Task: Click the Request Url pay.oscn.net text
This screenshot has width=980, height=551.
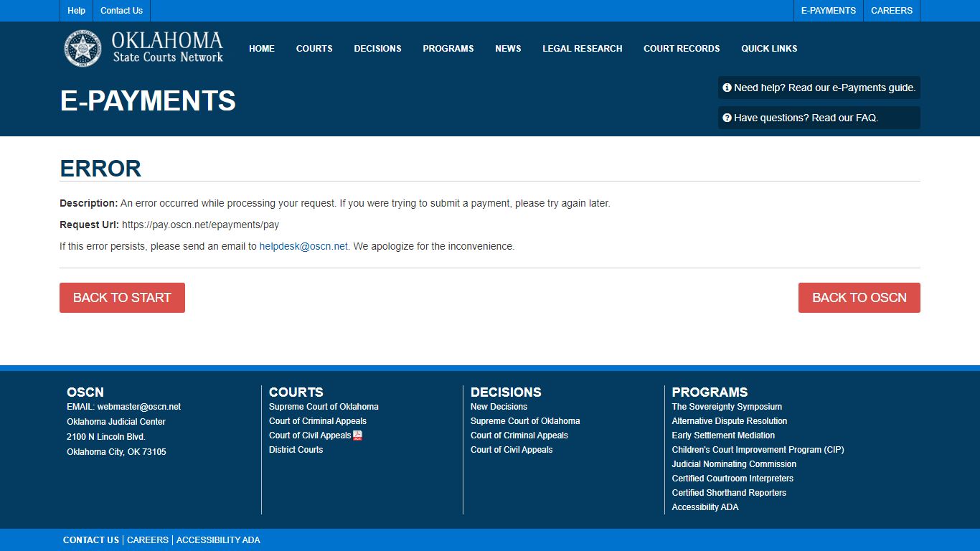Action: pyautogui.click(x=200, y=225)
